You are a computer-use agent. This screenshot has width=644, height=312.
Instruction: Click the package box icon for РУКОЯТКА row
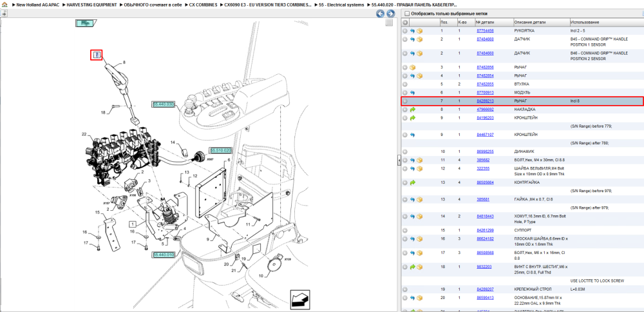(420, 31)
